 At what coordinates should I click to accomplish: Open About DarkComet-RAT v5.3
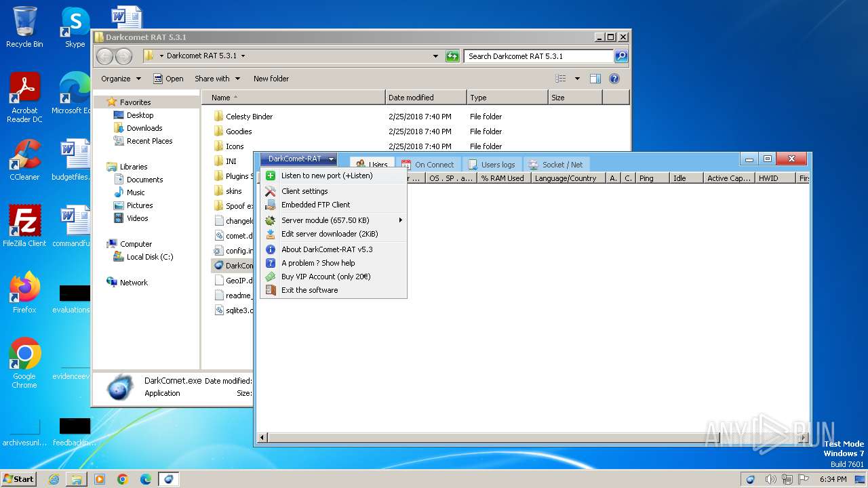click(x=333, y=249)
